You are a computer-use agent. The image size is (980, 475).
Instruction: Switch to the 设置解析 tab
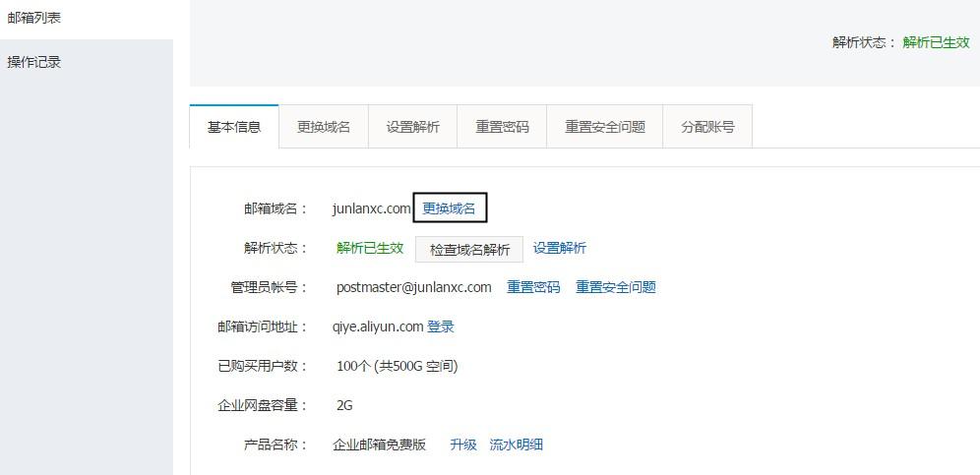point(412,127)
